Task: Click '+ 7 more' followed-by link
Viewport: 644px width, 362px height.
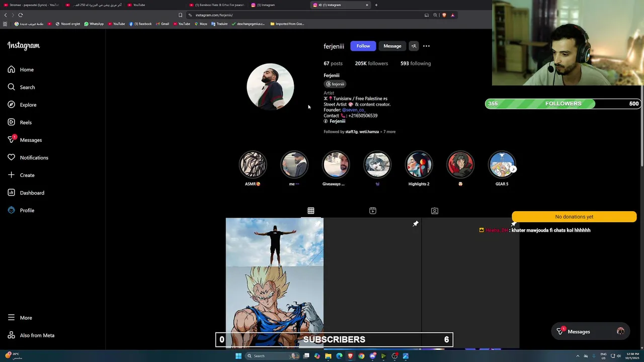Action: point(387,132)
